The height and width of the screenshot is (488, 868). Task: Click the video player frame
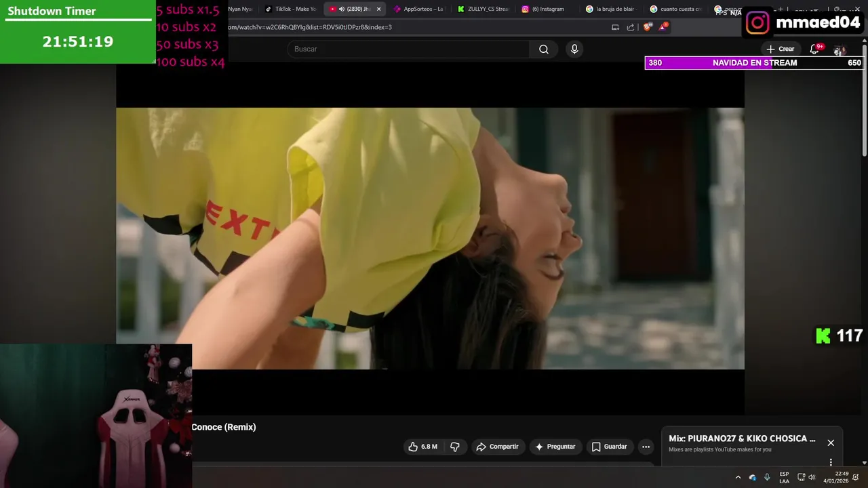(x=430, y=239)
